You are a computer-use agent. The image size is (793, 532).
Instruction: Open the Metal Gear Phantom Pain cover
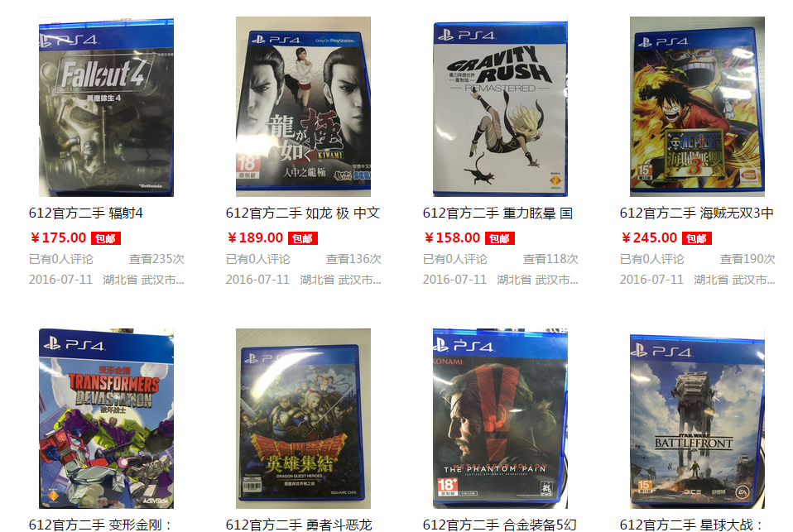500,418
